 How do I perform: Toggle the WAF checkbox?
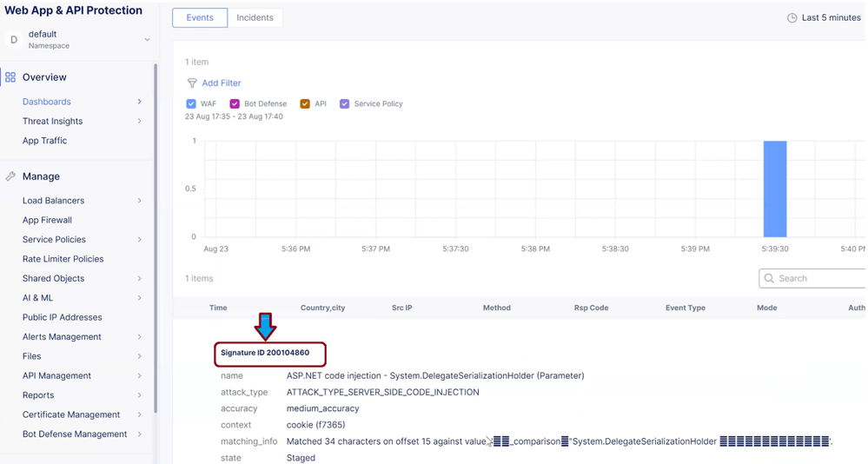pos(191,104)
